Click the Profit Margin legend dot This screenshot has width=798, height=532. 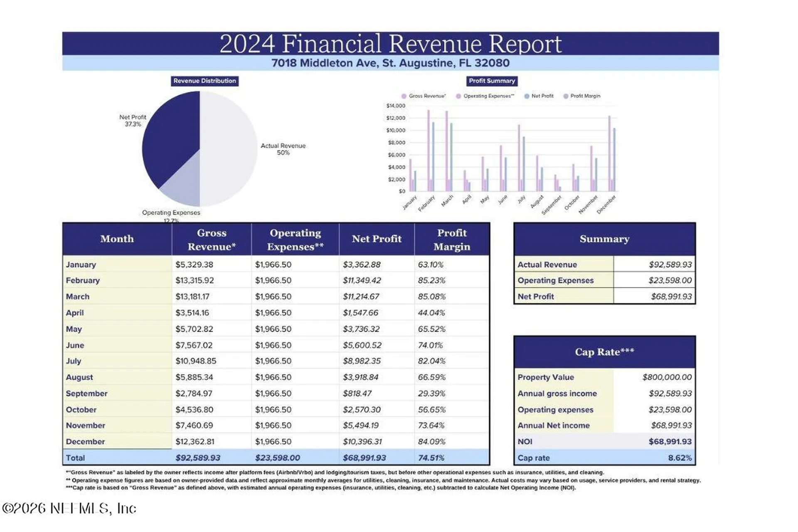coord(565,96)
